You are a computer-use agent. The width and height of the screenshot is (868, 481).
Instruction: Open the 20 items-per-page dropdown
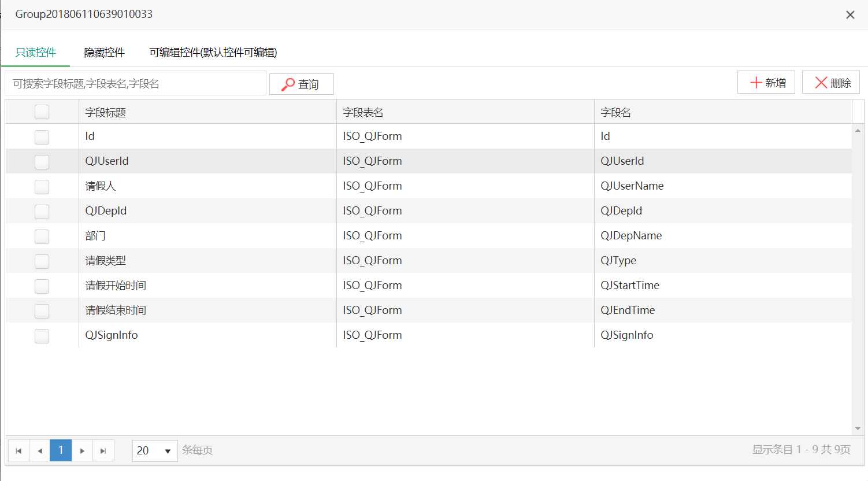(155, 450)
